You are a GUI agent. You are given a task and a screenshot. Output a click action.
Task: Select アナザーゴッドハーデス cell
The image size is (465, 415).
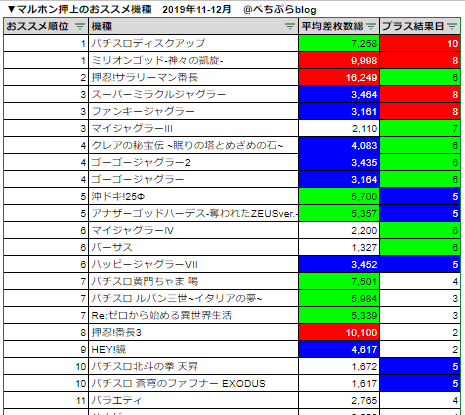tap(193, 213)
